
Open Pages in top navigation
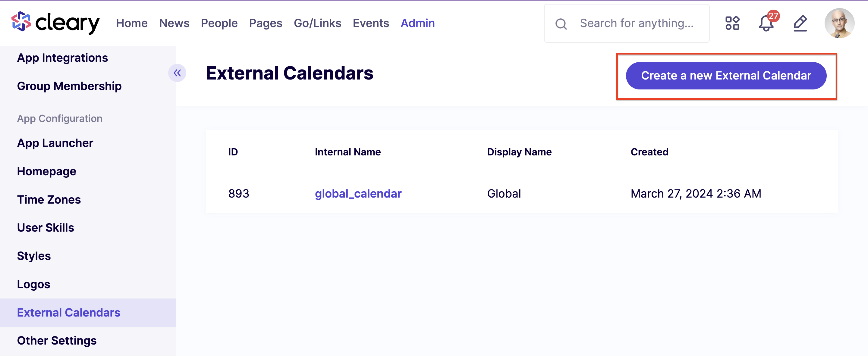[266, 23]
